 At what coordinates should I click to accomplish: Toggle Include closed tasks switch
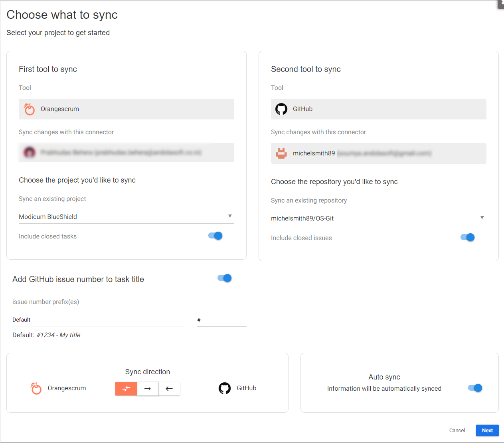tap(215, 236)
